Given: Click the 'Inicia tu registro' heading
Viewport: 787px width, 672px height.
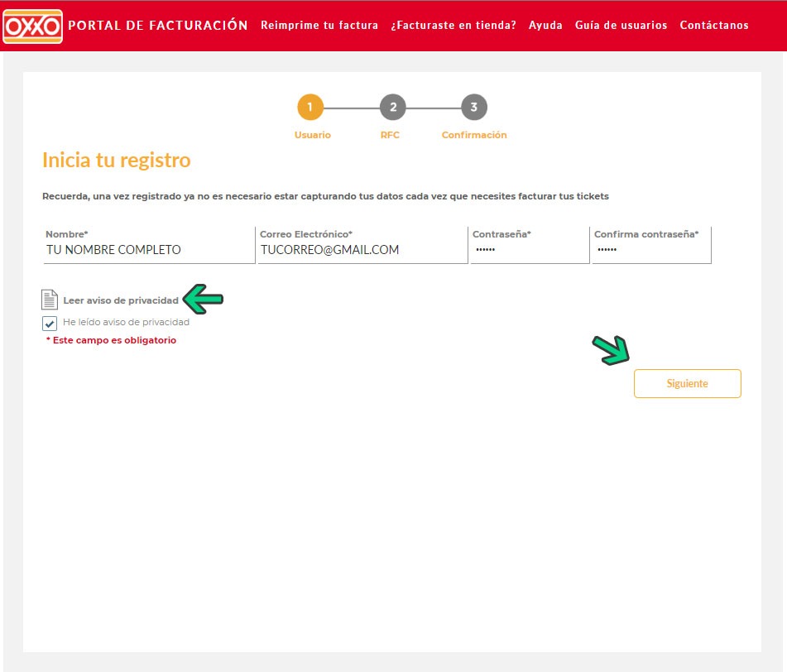Looking at the screenshot, I should [117, 160].
